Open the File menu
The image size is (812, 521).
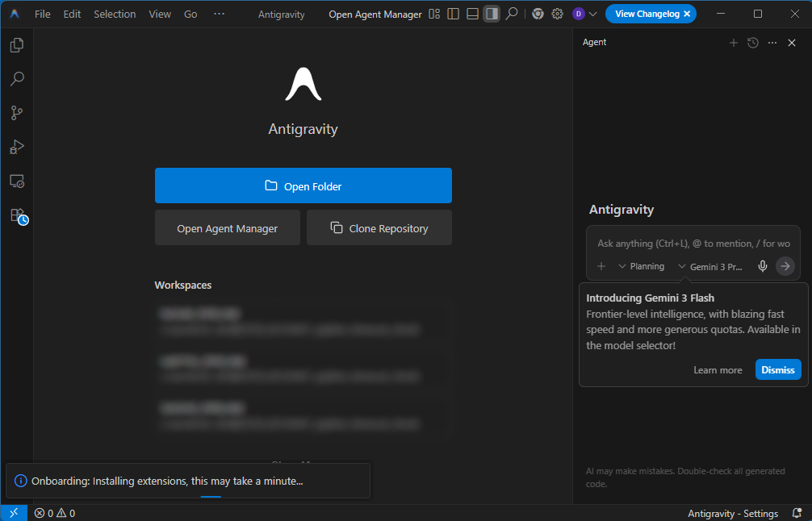pyautogui.click(x=43, y=14)
